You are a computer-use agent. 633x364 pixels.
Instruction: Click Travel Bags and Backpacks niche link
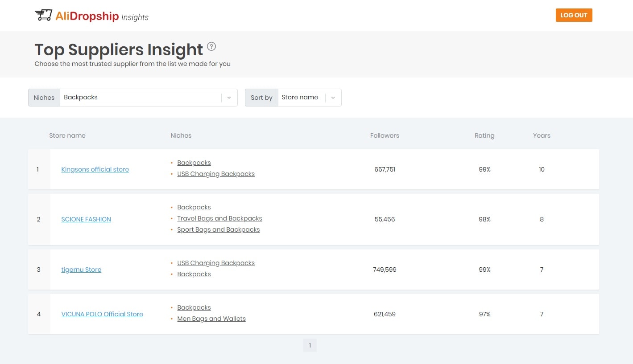tap(219, 218)
